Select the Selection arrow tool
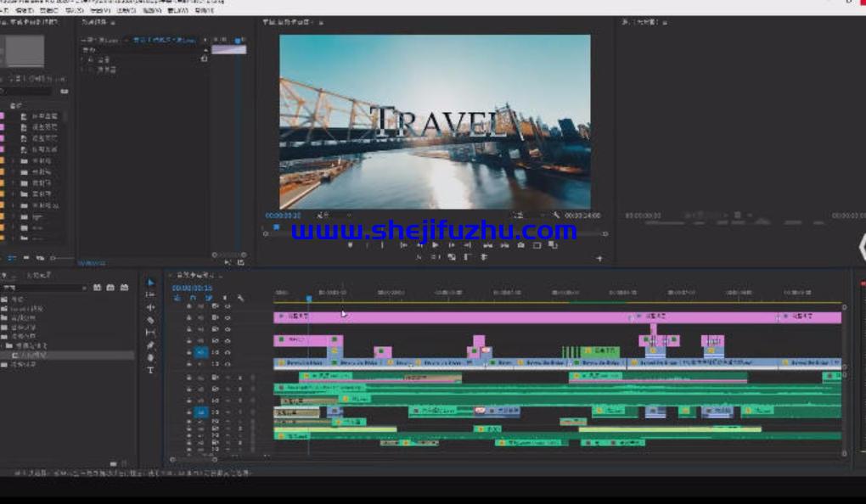Viewport: 866px width, 504px height. 151,283
